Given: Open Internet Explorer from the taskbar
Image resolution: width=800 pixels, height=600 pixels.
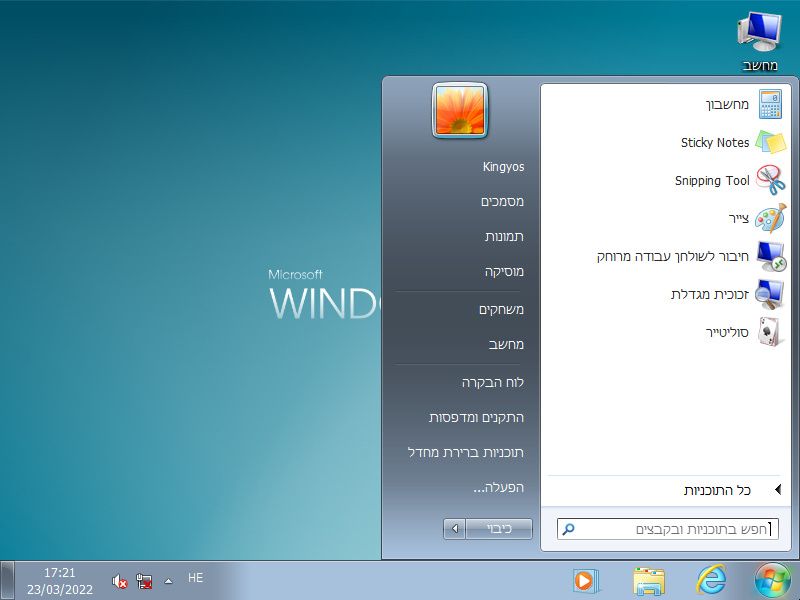Looking at the screenshot, I should [711, 581].
